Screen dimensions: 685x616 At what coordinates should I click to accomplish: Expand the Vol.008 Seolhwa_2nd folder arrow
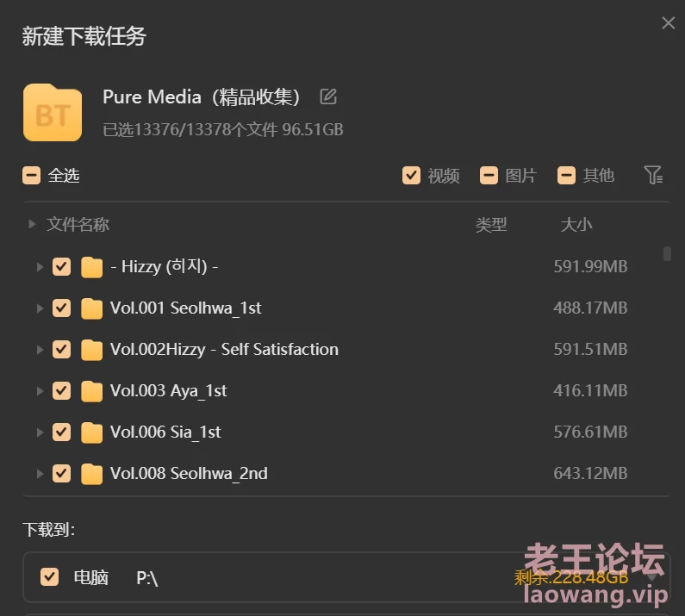[40, 474]
